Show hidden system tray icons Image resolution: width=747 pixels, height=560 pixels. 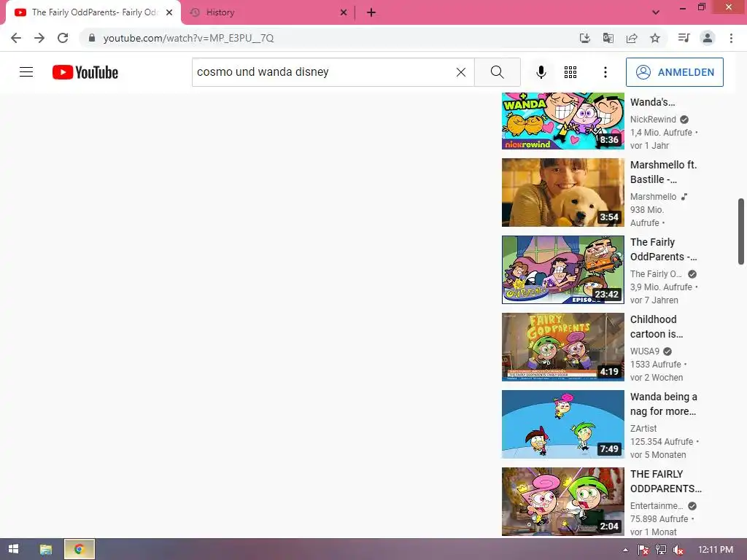point(625,550)
